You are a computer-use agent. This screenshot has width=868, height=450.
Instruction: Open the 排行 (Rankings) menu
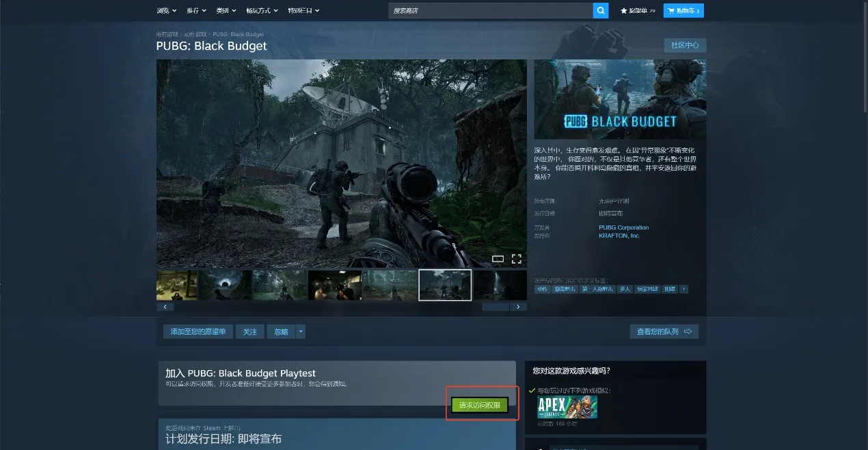point(196,11)
